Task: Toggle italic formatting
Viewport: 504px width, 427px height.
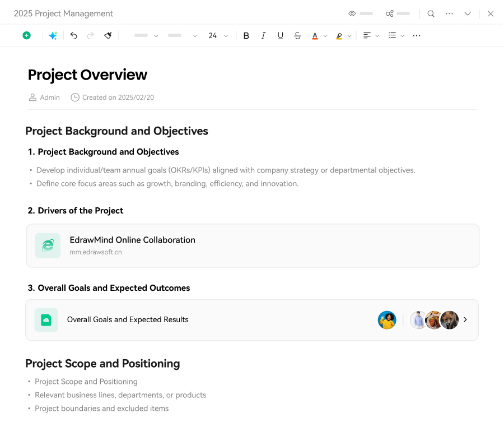Action: 263,35
